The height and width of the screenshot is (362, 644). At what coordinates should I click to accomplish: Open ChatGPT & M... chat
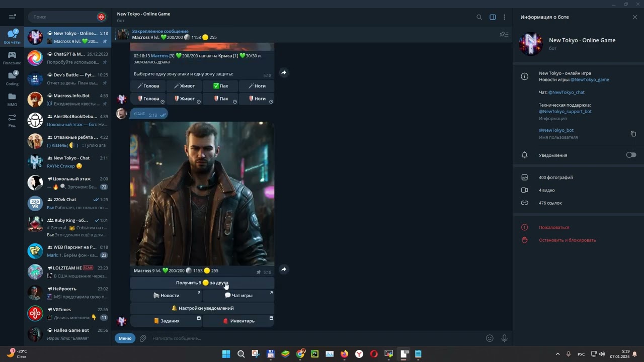(68, 58)
